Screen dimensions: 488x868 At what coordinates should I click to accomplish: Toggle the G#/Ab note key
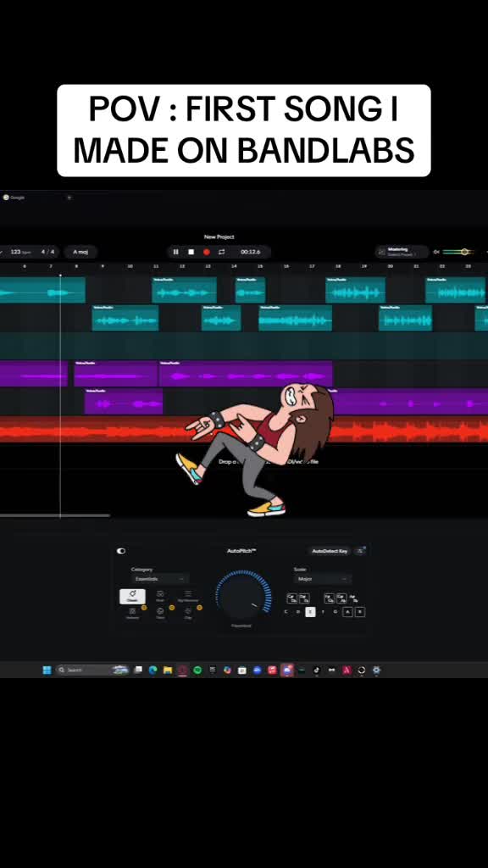coord(341,598)
